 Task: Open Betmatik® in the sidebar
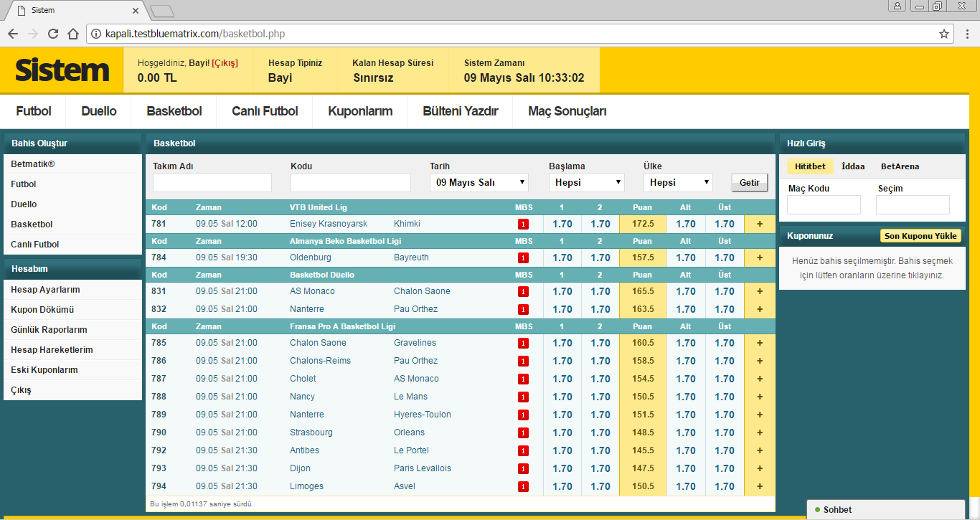[x=72, y=164]
